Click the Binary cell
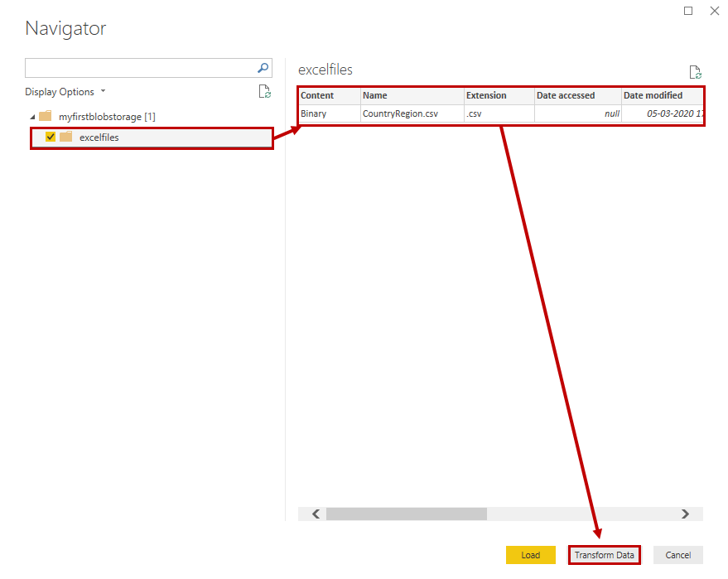The width and height of the screenshot is (728, 579). [329, 113]
